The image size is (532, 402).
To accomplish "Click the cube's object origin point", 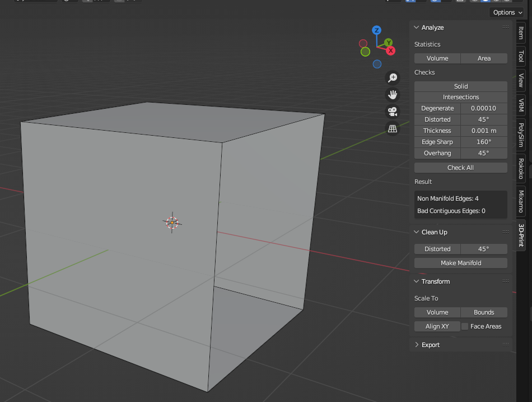I will [172, 223].
